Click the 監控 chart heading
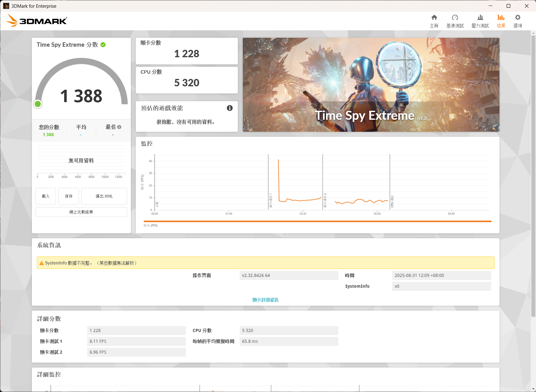Screen dimensions: 536x392 click(x=147, y=144)
